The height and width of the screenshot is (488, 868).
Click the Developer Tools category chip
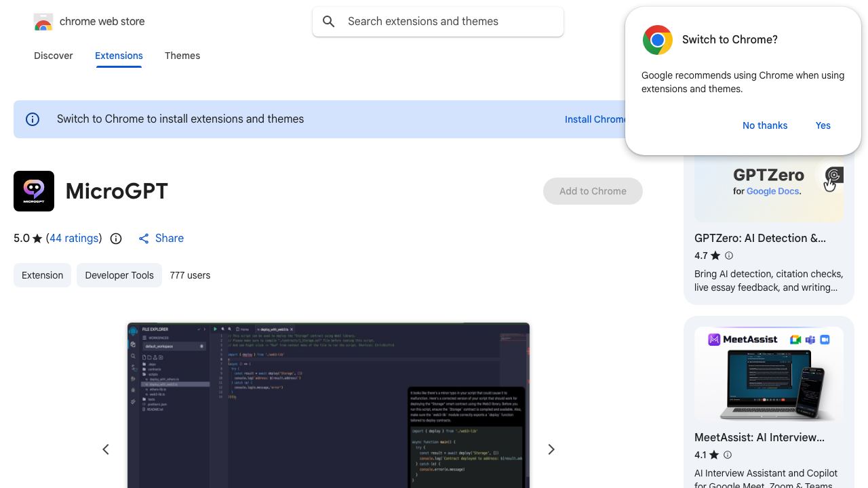[119, 275]
